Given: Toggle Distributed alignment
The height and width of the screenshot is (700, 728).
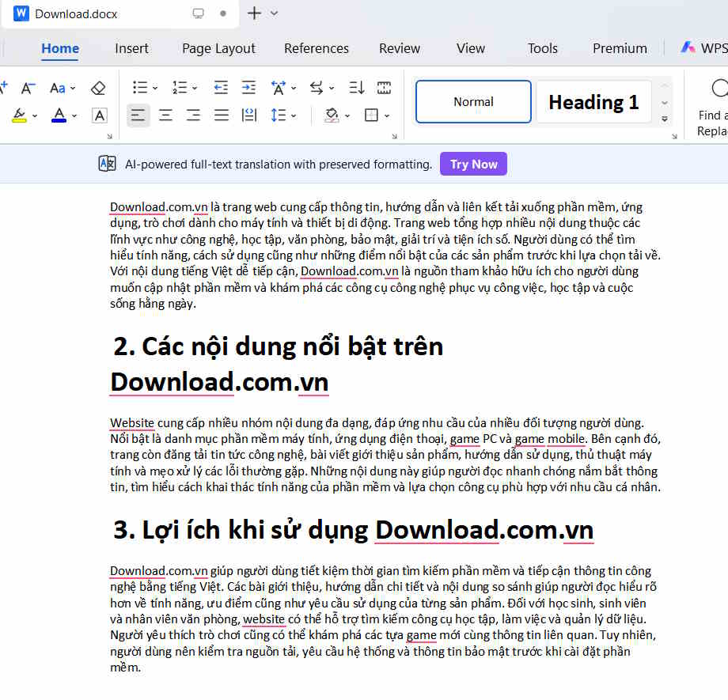Looking at the screenshot, I should [x=249, y=115].
